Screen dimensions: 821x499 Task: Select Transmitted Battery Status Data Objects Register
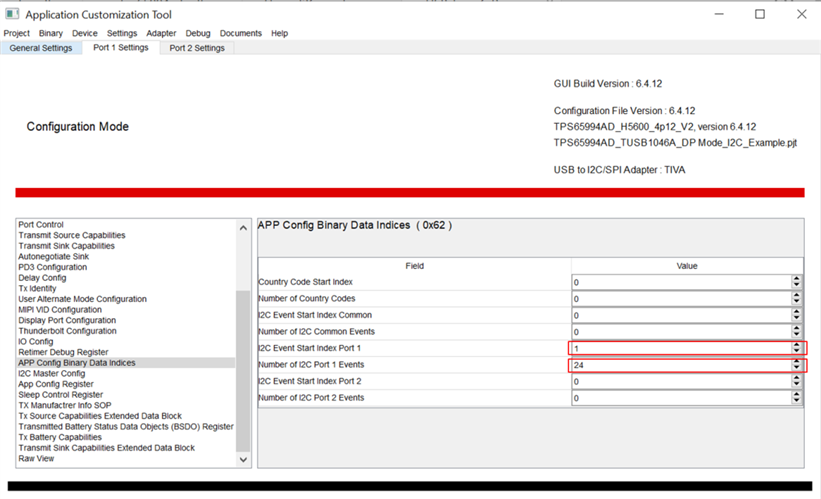click(x=126, y=426)
